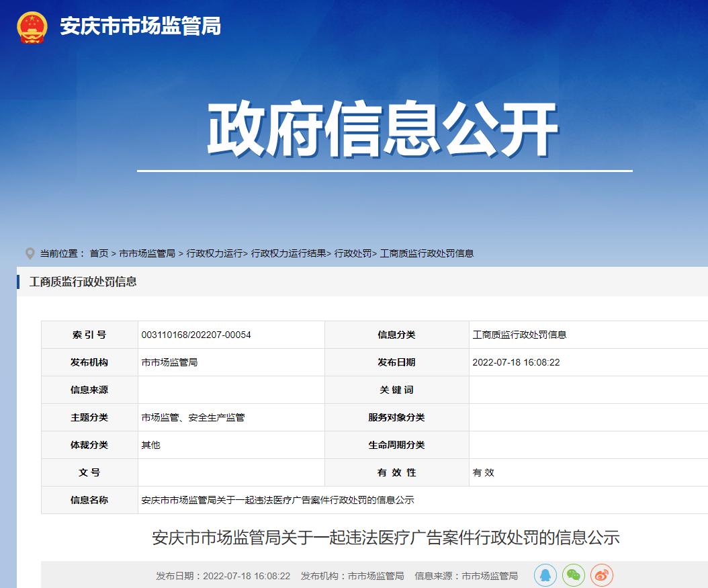Go to 行政处罚 breadcrumb
This screenshot has height=588, width=708.
coord(353,253)
